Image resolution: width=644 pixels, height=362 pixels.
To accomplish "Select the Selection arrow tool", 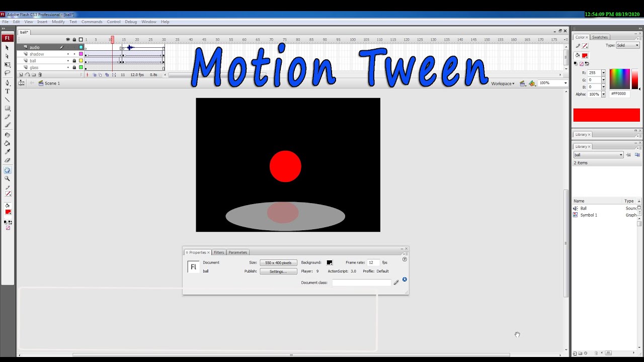I will [x=7, y=47].
